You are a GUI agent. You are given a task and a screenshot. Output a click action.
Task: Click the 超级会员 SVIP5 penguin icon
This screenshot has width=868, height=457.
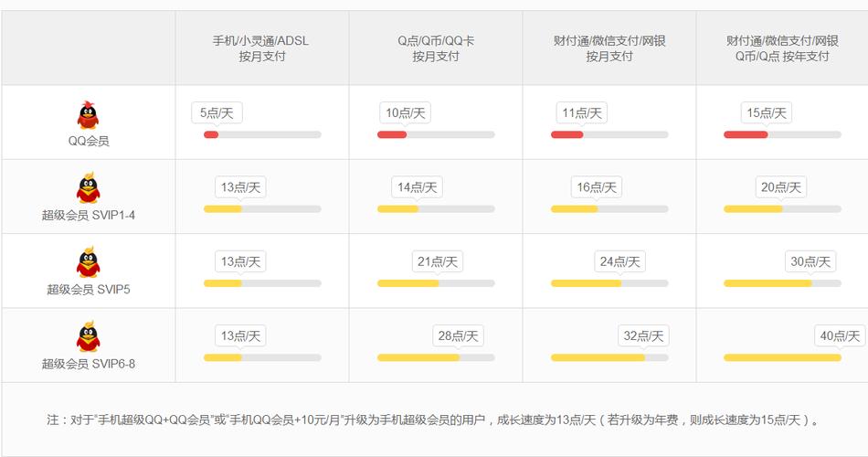pos(88,262)
